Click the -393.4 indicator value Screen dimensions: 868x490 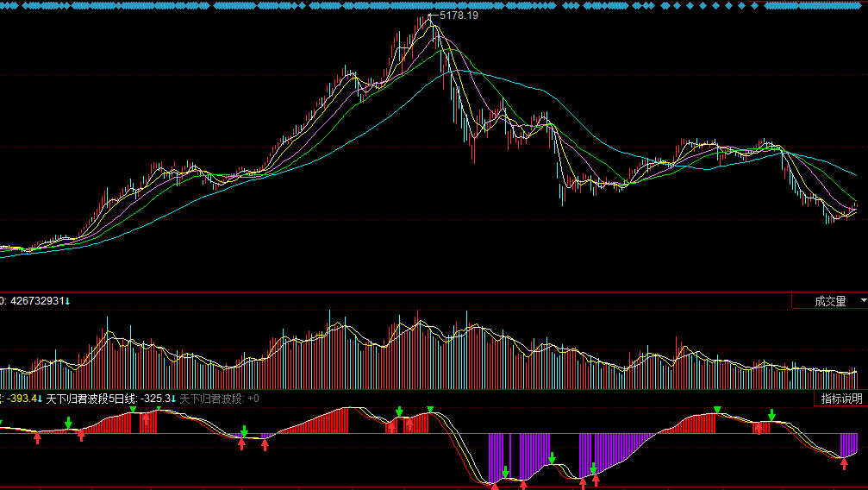(22, 399)
